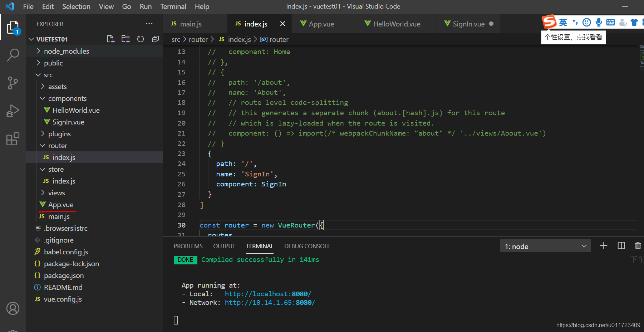The width and height of the screenshot is (644, 332).
Task: Expand the plugins folder
Action: pyautogui.click(x=43, y=134)
